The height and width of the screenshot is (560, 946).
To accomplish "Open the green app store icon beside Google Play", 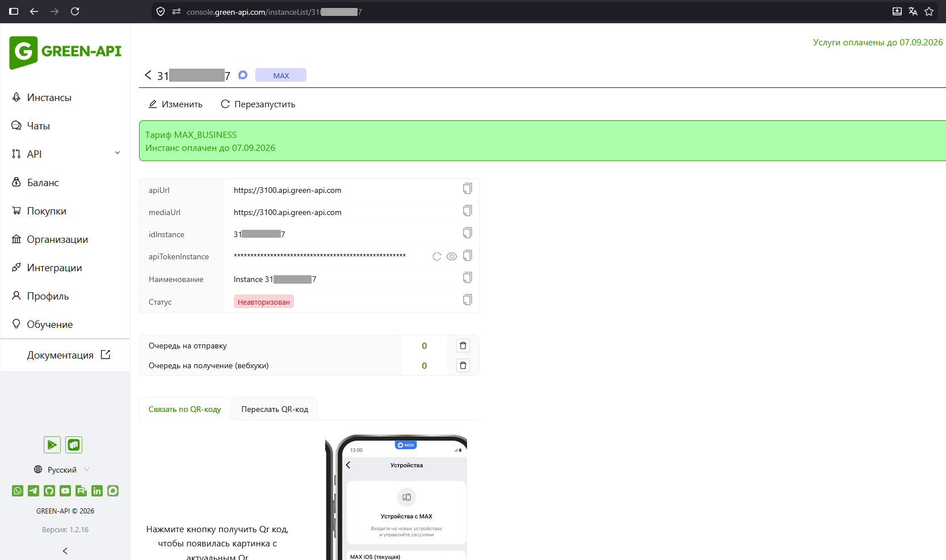I will pos(74,445).
